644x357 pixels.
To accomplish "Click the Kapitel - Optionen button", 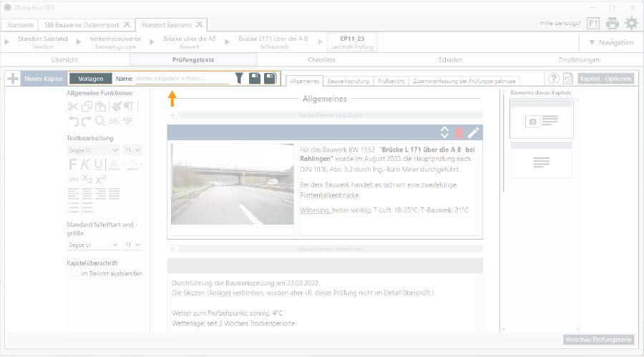I will 605,79.
